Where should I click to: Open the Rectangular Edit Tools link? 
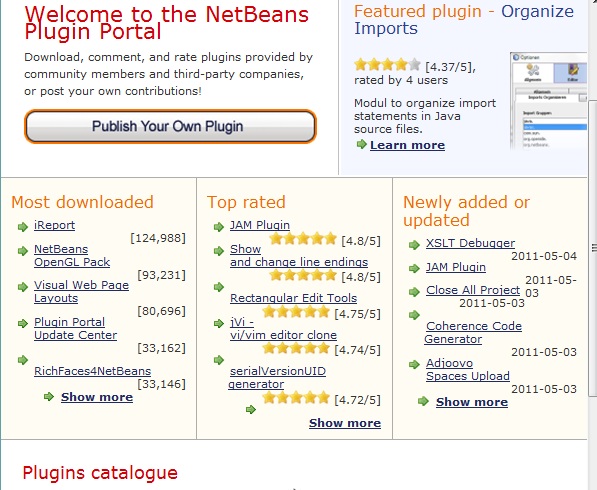click(x=294, y=298)
